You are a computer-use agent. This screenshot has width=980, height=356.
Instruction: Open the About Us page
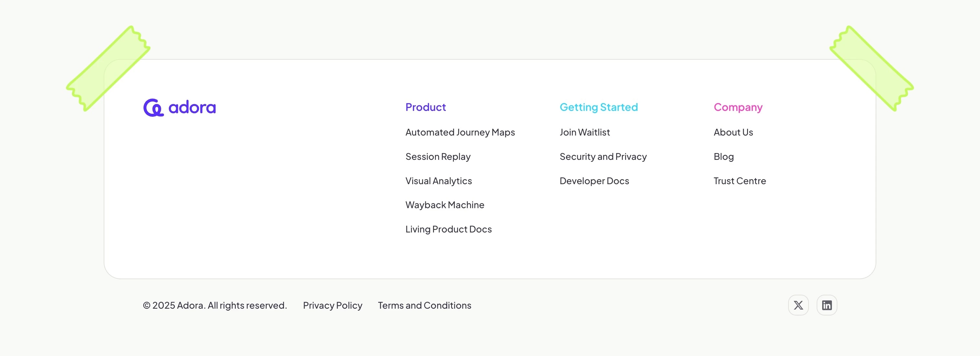coord(733,133)
